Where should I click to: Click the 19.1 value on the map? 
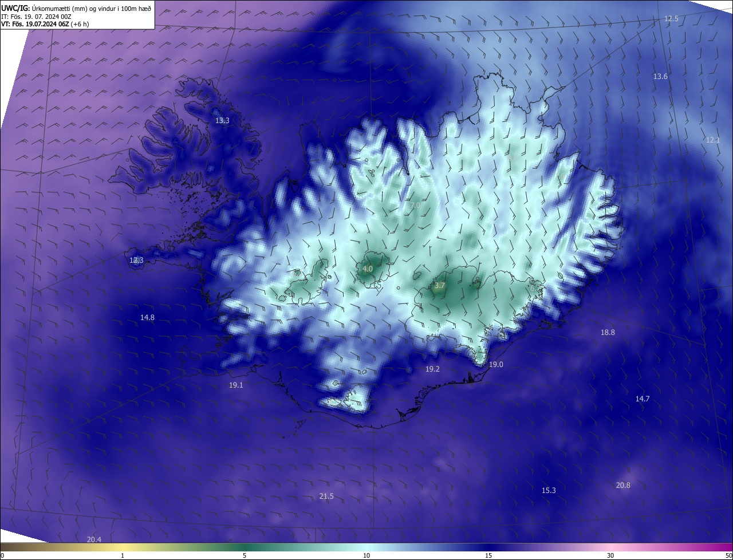236,385
